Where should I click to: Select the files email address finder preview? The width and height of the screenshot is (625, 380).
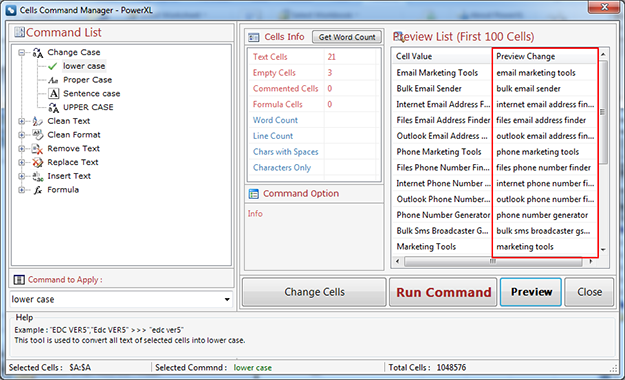(x=541, y=120)
